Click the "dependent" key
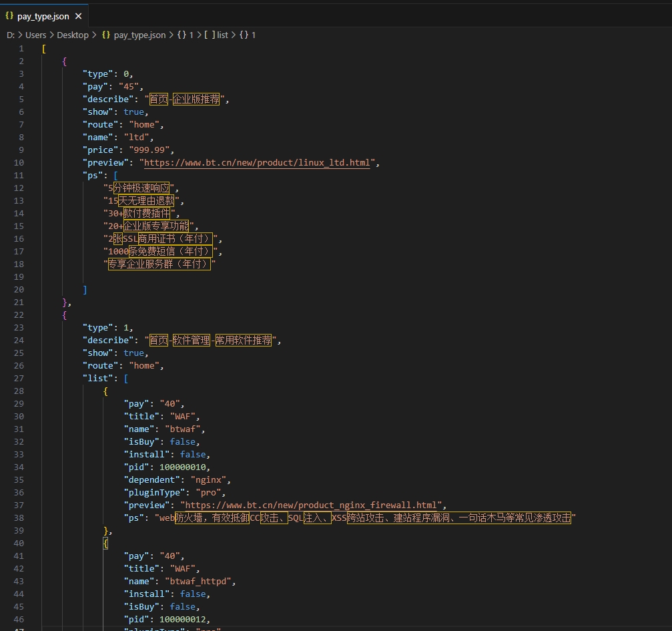Image resolution: width=672 pixels, height=631 pixels. 151,480
